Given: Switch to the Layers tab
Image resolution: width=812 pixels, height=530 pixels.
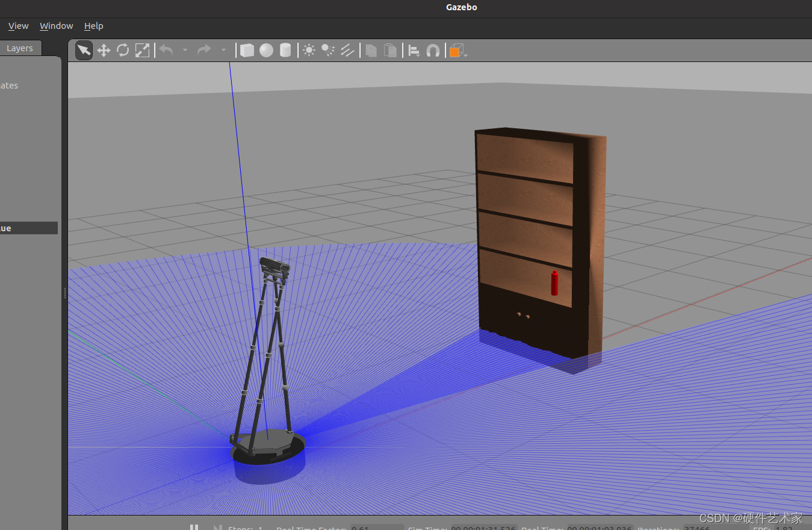Looking at the screenshot, I should pyautogui.click(x=20, y=48).
